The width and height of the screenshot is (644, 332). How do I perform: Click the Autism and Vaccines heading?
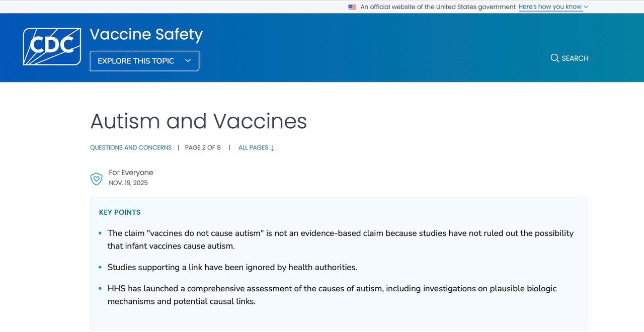198,121
